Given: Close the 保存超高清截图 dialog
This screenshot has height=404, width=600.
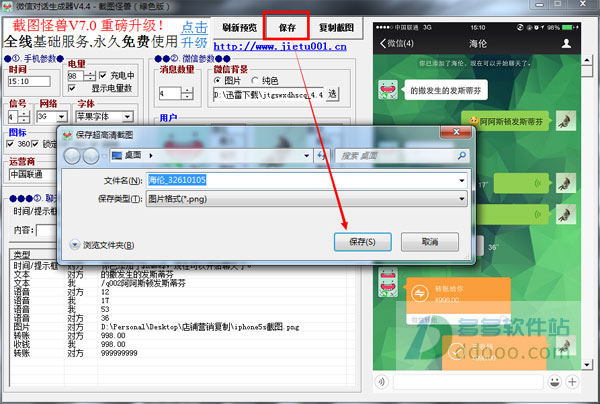Looking at the screenshot, I should tap(456, 132).
